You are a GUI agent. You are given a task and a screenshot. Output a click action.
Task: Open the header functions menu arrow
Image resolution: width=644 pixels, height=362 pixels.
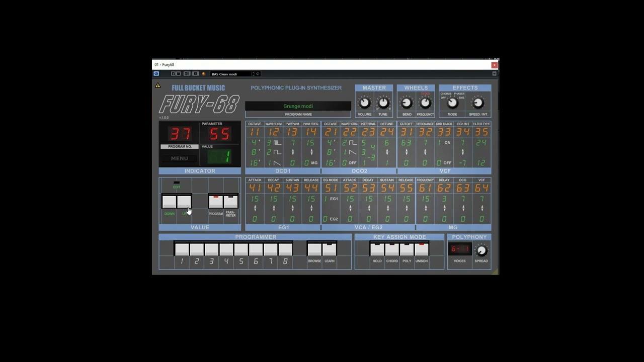tap(495, 74)
